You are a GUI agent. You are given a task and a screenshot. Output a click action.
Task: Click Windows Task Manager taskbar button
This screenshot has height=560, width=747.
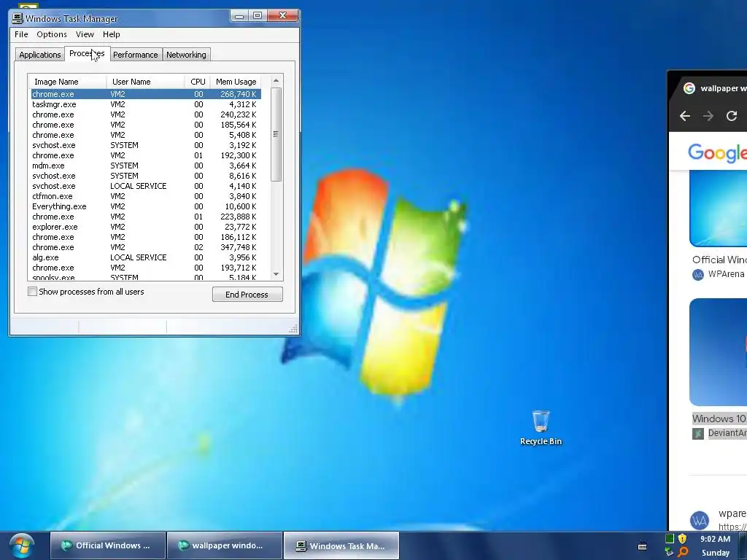point(341,545)
